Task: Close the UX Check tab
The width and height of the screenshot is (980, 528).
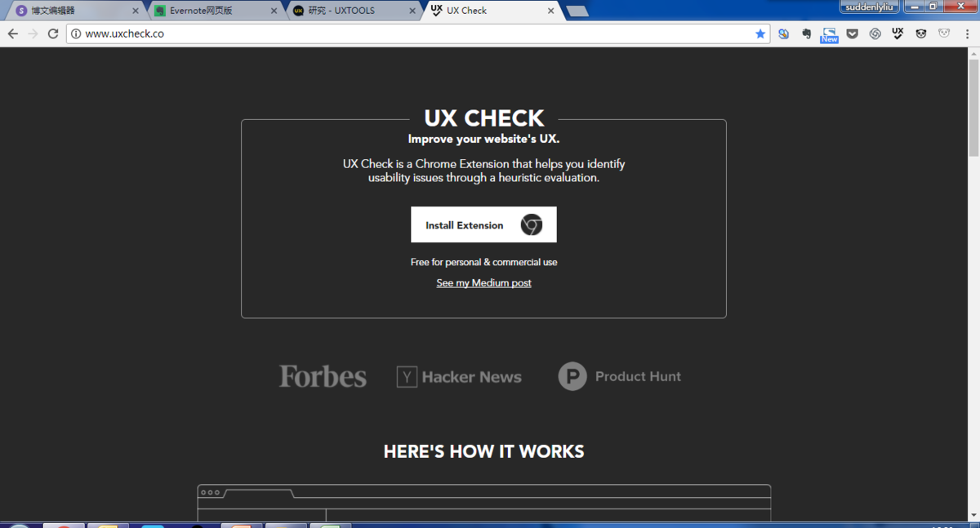Action: point(550,11)
